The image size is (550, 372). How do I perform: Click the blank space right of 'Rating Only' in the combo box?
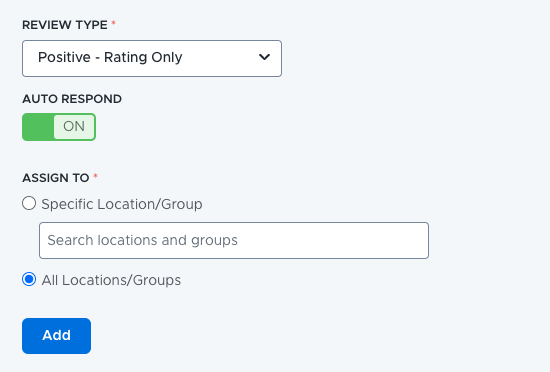220,58
